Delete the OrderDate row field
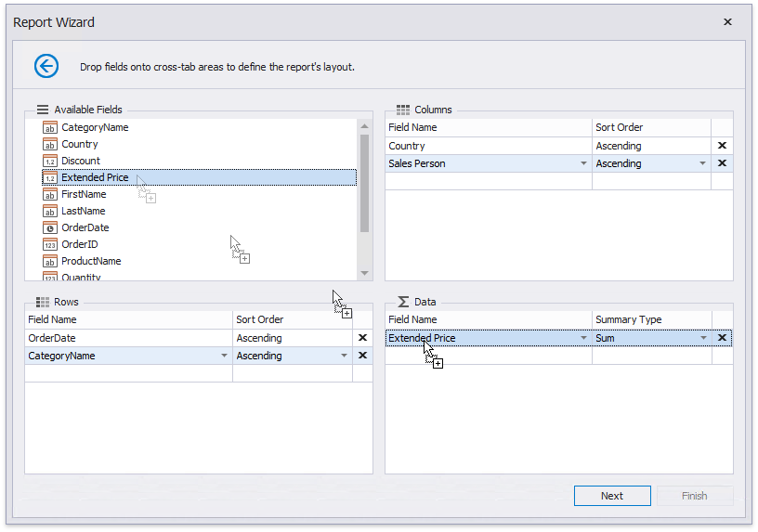Viewport: 758px width, 532px height. point(362,338)
